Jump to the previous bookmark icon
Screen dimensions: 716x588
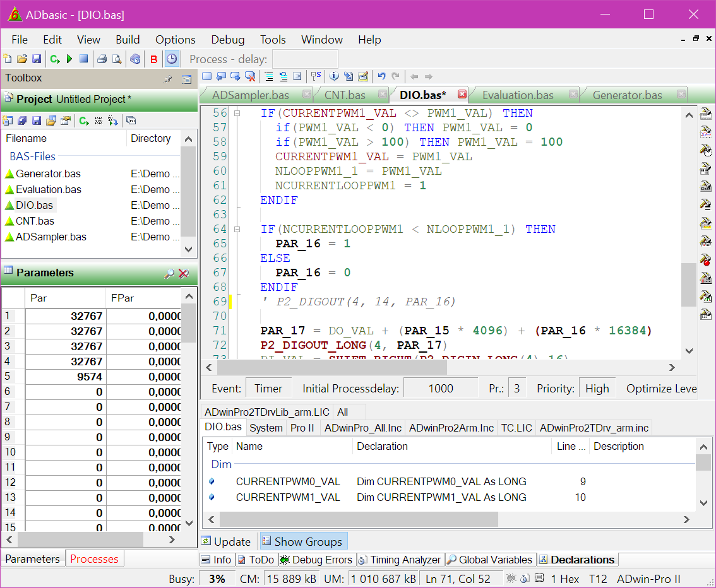[x=221, y=76]
